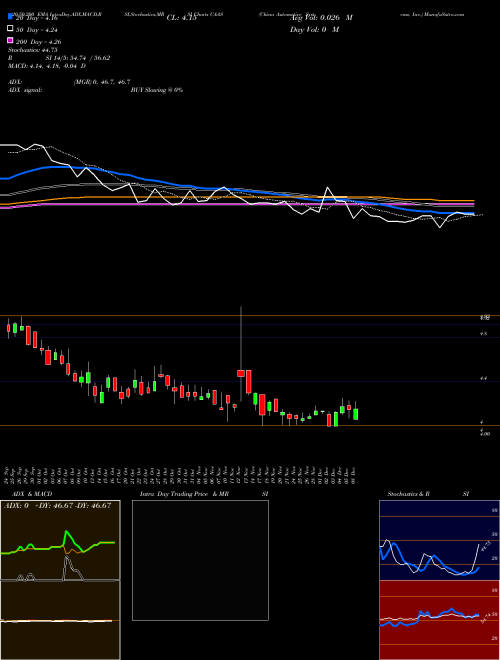Click the 'Avg Vol: 0.026 M' label
Screen dimensions: 500x660
coord(321,18)
